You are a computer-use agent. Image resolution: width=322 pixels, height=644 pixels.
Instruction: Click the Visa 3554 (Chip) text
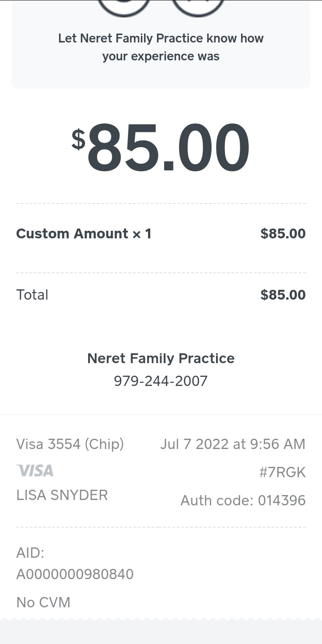click(x=70, y=444)
